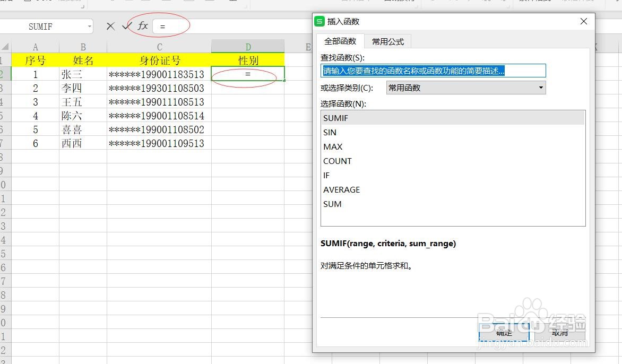The image size is (622, 364).
Task: Click ID cell ******199001109513
Action: (159, 143)
